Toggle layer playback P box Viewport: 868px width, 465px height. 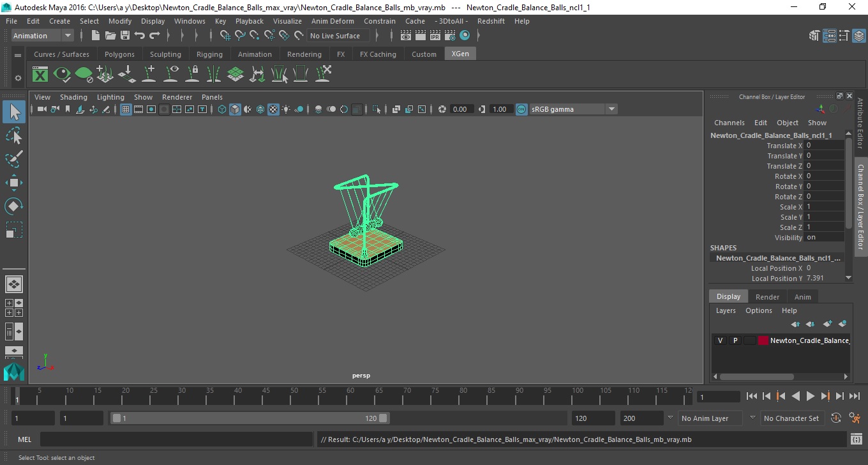[735, 340]
